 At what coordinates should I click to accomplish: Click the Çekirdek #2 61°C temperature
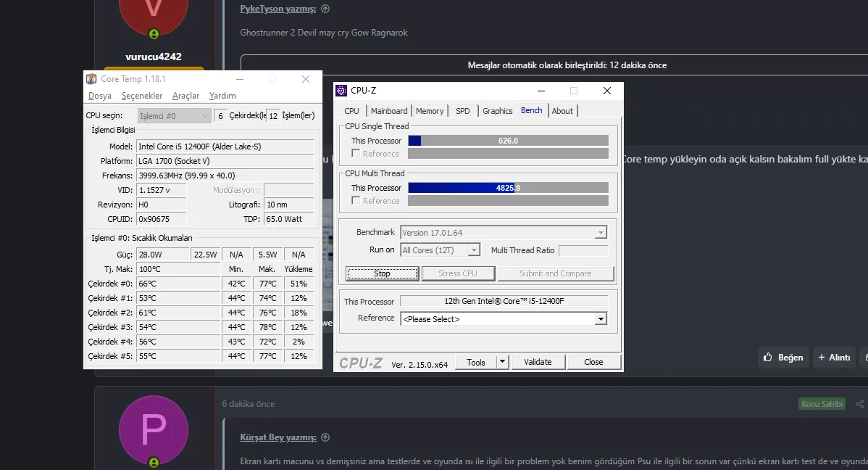tap(178, 313)
